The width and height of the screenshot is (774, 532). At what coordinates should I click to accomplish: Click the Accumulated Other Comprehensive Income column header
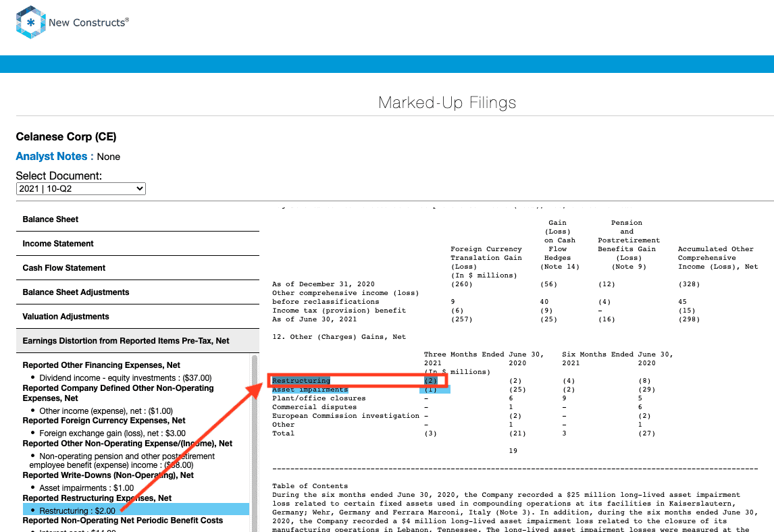718,258
